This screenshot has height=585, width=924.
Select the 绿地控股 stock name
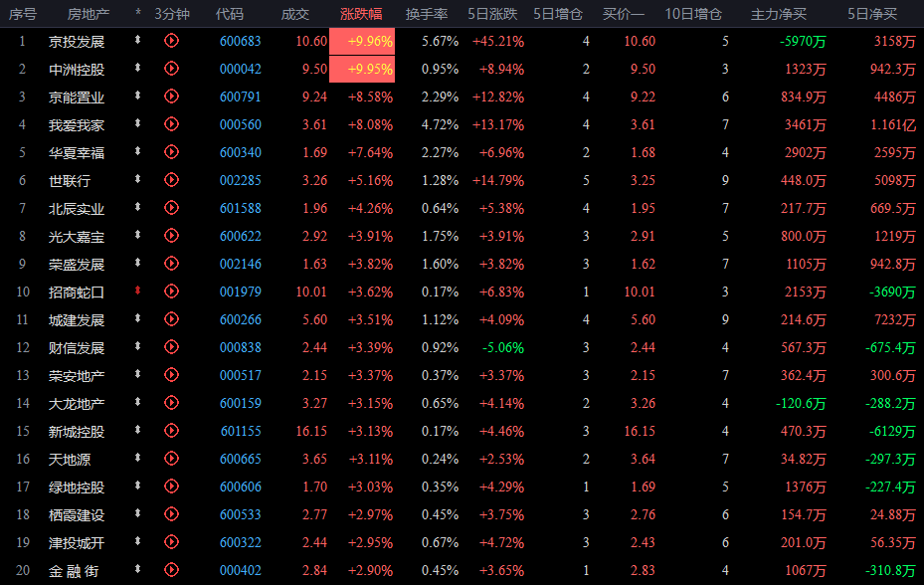[77, 487]
